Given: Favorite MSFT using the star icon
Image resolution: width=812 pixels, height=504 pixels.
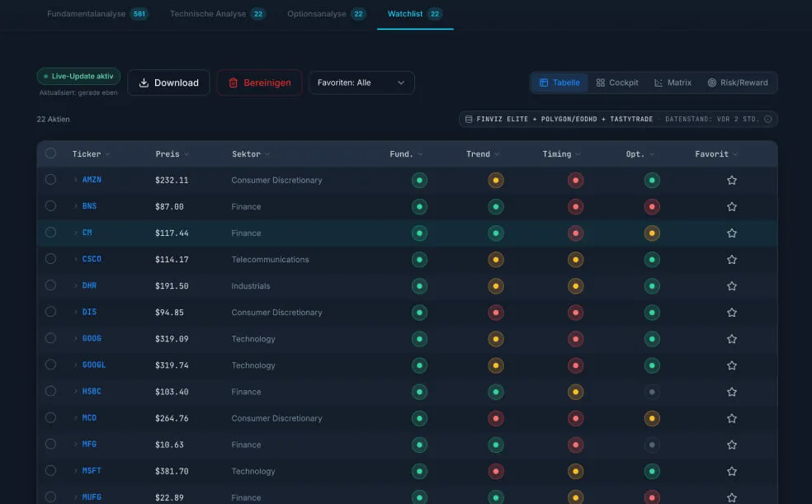Looking at the screenshot, I should pyautogui.click(x=731, y=471).
